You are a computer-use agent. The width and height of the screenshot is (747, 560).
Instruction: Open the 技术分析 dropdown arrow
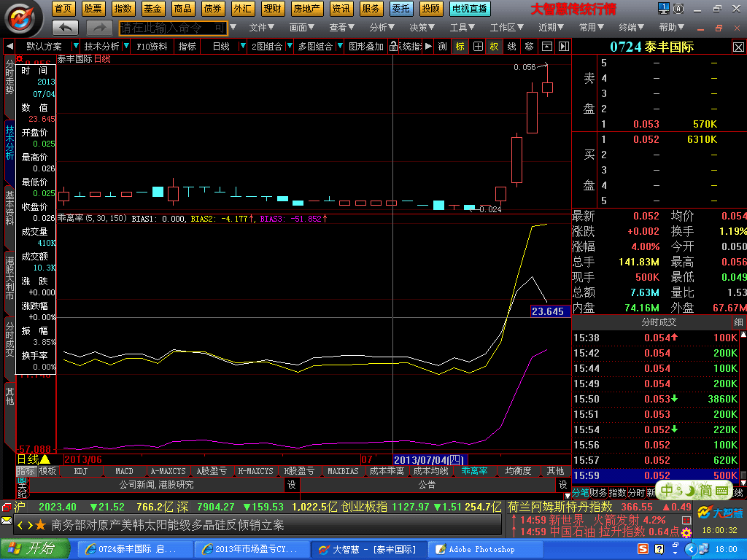click(x=126, y=46)
